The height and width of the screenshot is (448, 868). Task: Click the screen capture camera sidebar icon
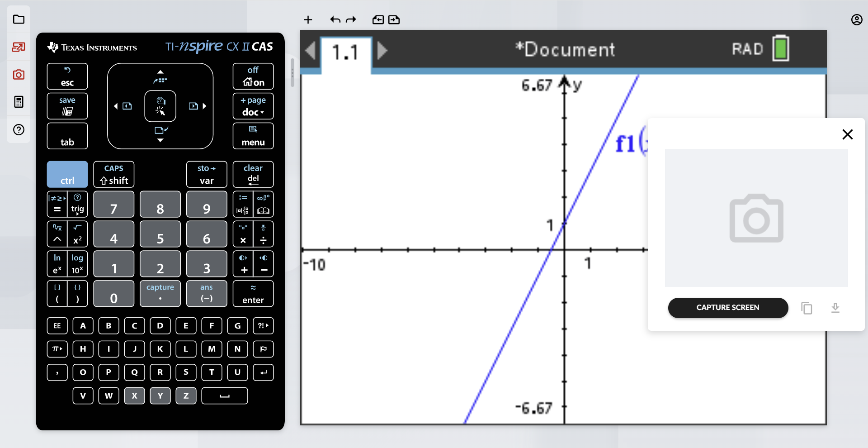[x=19, y=75]
